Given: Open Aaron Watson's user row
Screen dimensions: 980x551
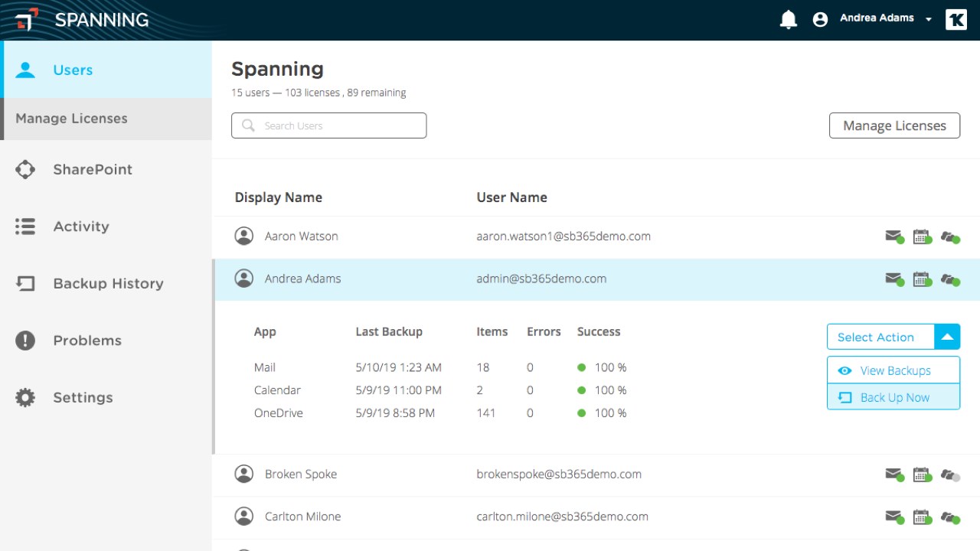Looking at the screenshot, I should pyautogui.click(x=596, y=236).
